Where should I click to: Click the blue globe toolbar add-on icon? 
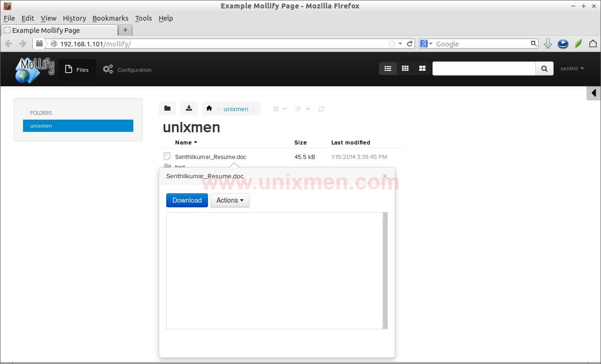[x=563, y=44]
